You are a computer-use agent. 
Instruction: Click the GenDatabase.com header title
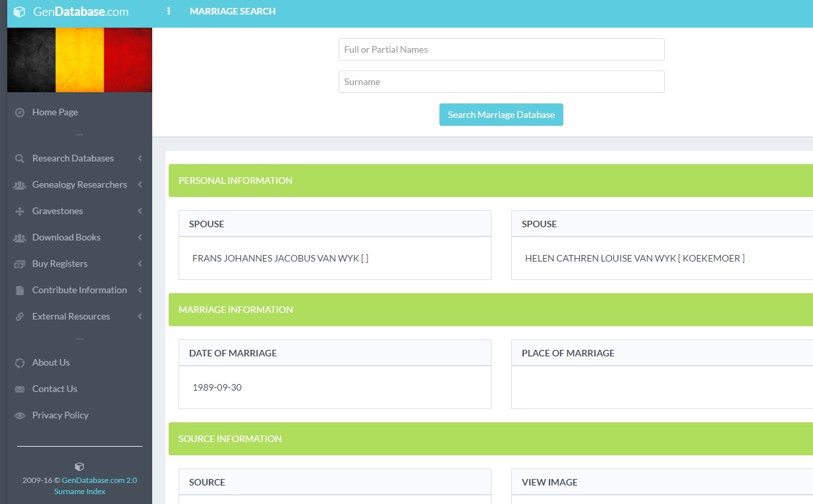point(81,11)
